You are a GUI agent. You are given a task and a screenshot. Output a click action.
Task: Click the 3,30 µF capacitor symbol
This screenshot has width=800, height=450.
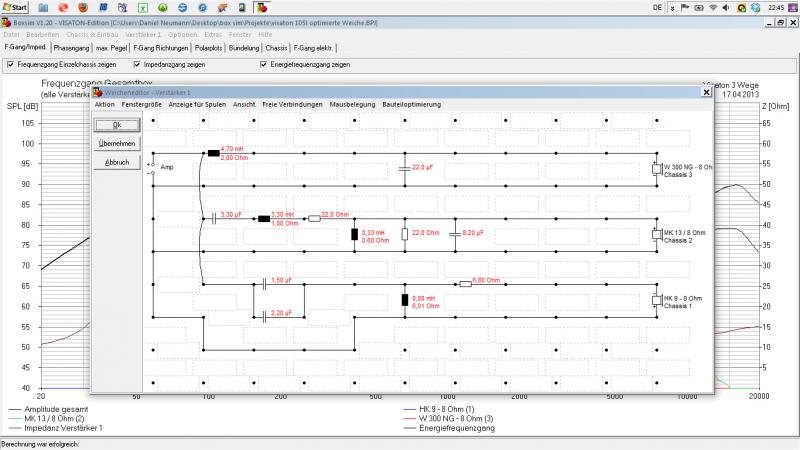coord(214,218)
